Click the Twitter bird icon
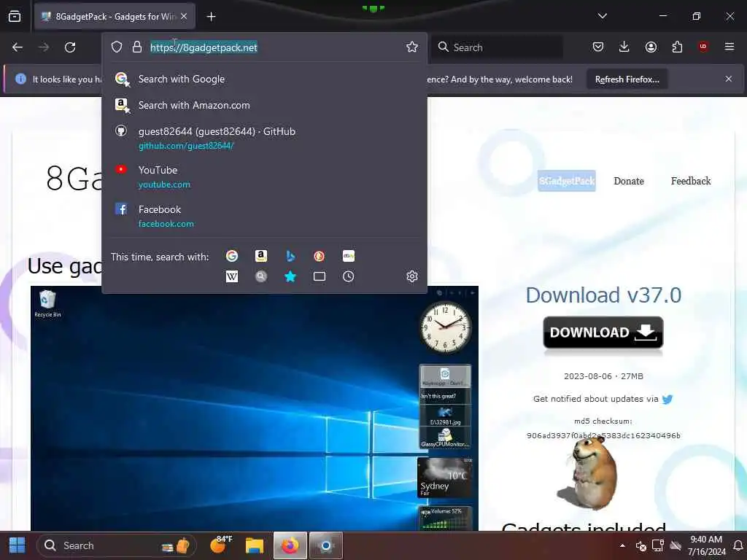 [x=667, y=399]
